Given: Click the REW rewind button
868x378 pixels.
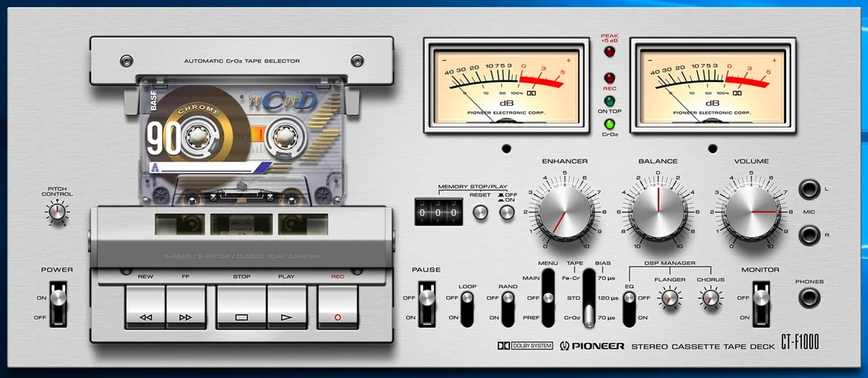Looking at the screenshot, I should point(145,307).
